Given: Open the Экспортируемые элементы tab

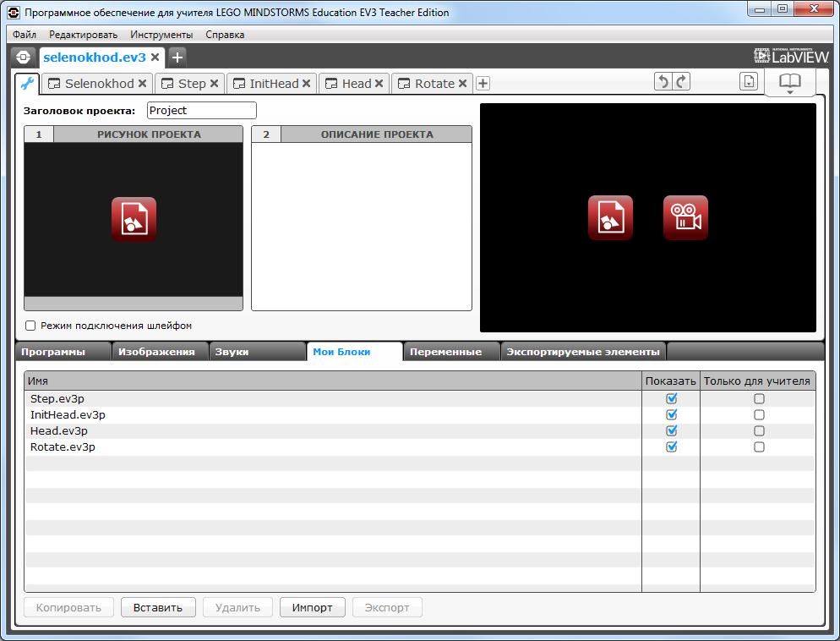Looking at the screenshot, I should 583,352.
